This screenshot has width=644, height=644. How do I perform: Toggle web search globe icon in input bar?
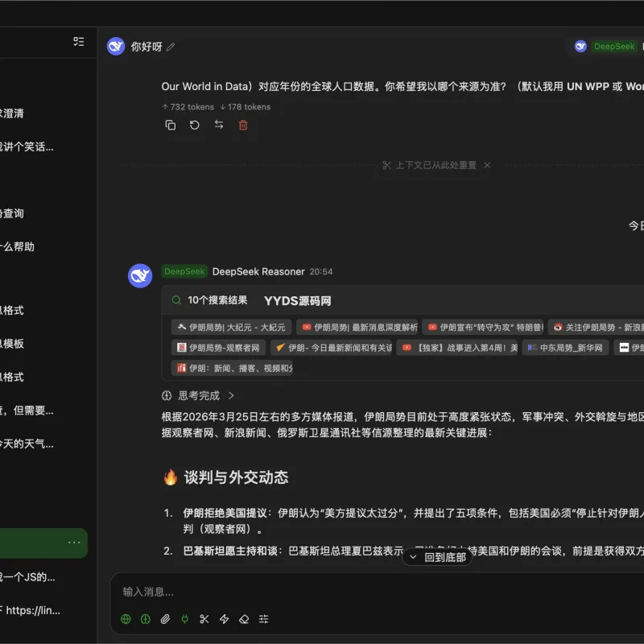tap(126, 619)
